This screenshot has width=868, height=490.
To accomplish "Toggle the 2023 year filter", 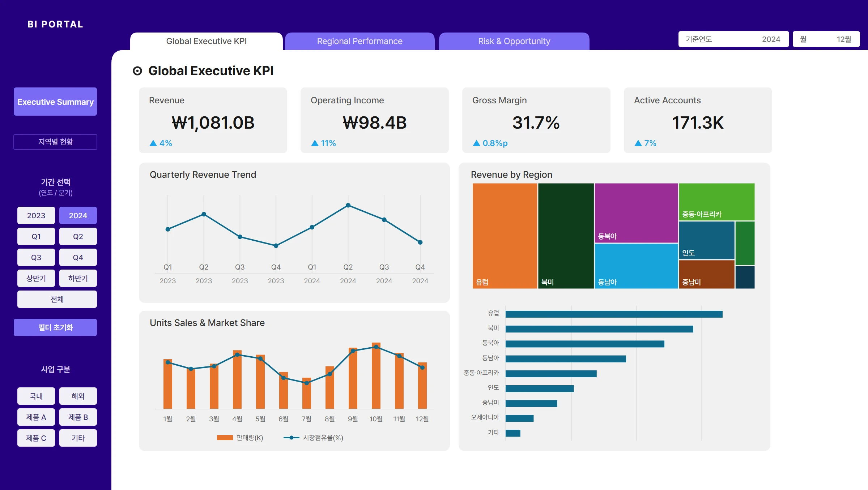I will click(x=36, y=215).
